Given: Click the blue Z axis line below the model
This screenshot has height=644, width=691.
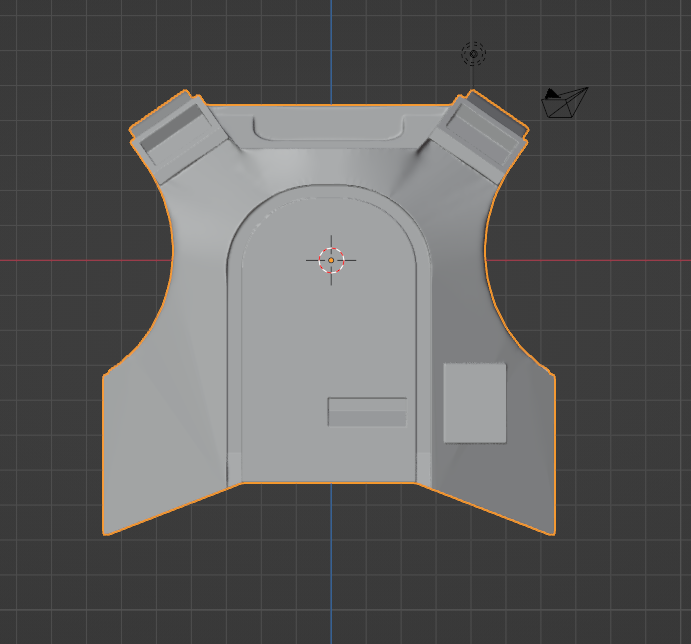Looking at the screenshot, I should coord(331,563).
